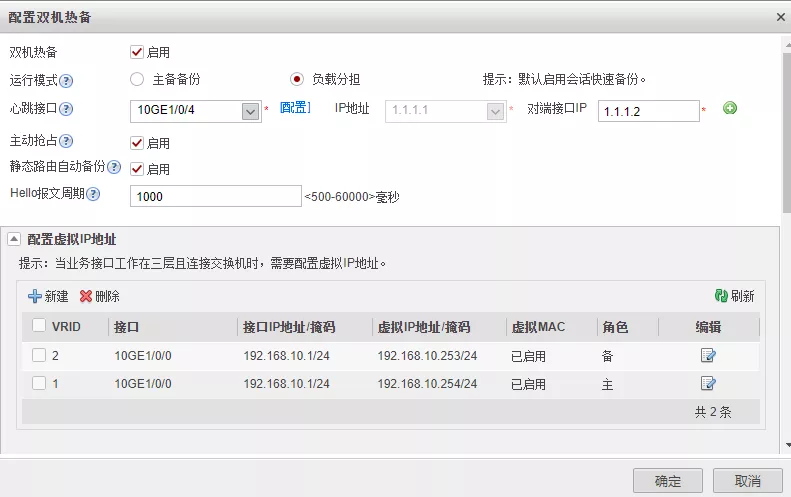Open the IP地址 1.1.1.1 dropdown

[x=494, y=111]
